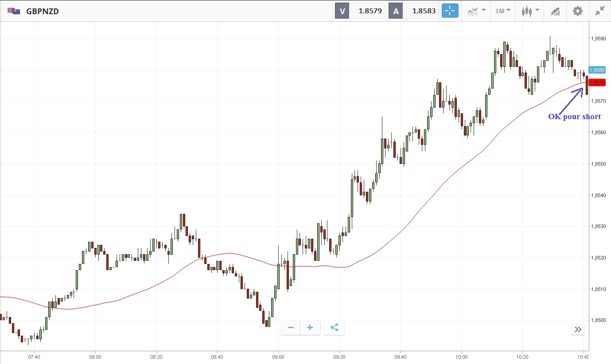Expand the candlestick chart type dropdown
Screen dimensions: 611x364
tap(530, 11)
